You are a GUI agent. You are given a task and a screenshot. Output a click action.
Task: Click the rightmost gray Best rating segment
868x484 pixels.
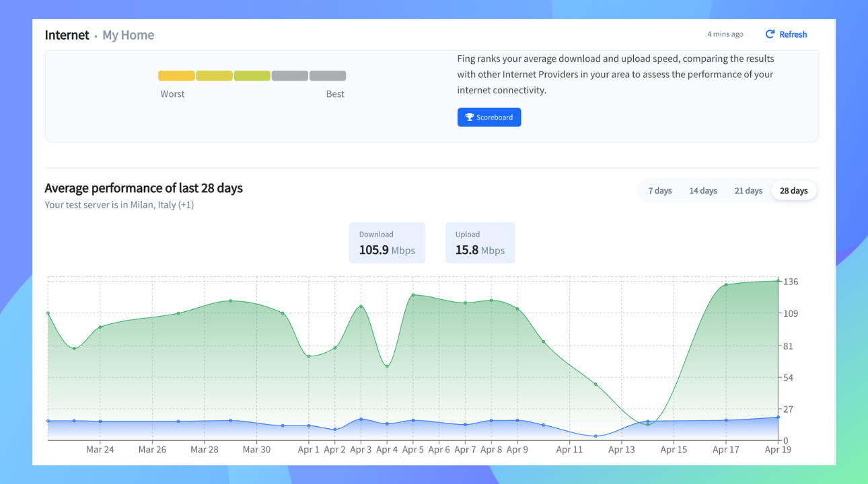(x=328, y=76)
